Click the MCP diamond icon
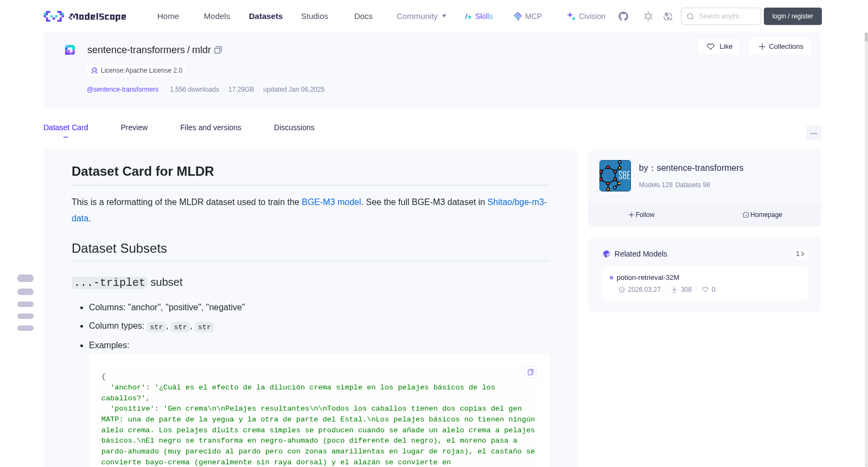This screenshot has height=467, width=868. pos(518,16)
